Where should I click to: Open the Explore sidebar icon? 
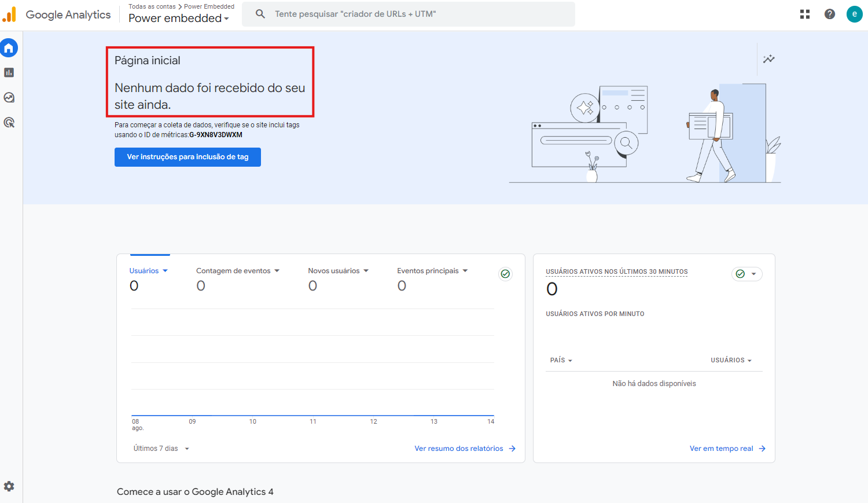pyautogui.click(x=9, y=98)
